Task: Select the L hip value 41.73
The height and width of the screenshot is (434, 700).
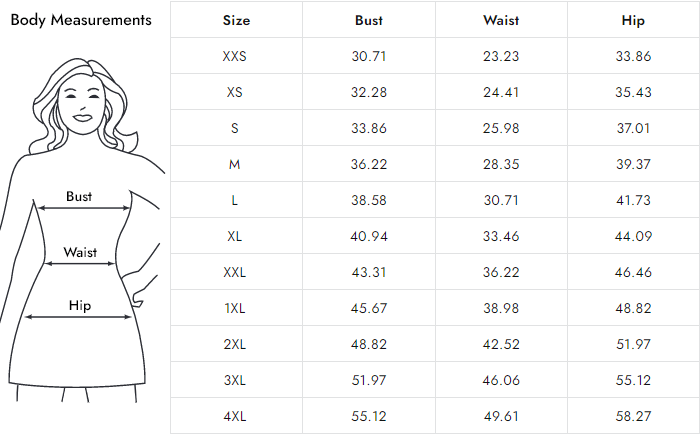Action: pyautogui.click(x=633, y=200)
